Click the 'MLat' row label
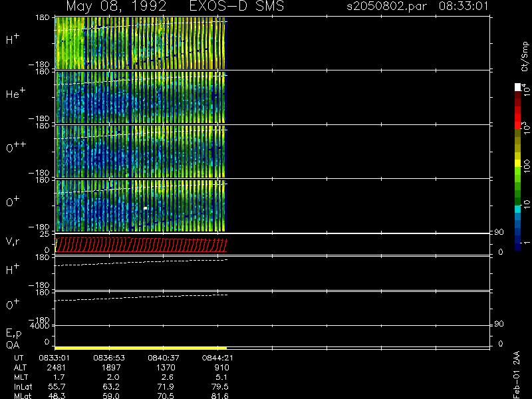The width and height of the screenshot is (532, 399). 23,396
